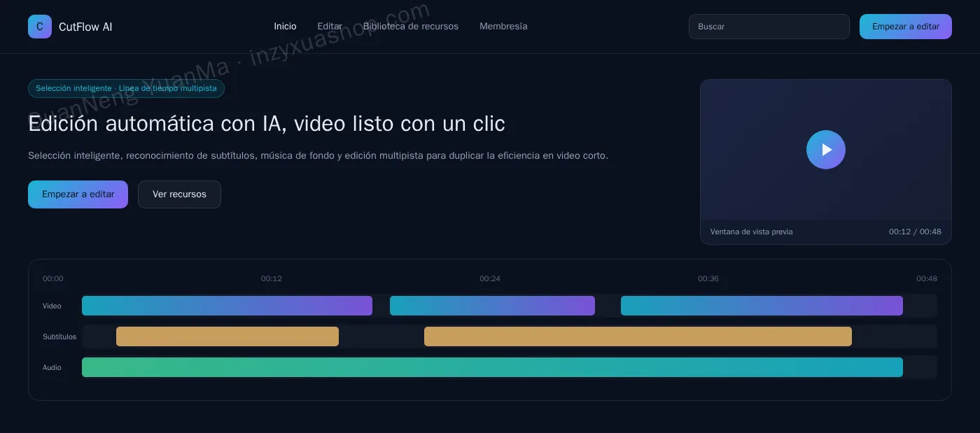Screen dimensions: 980x433
Task: Select the third Video track clip
Action: coord(762,306)
